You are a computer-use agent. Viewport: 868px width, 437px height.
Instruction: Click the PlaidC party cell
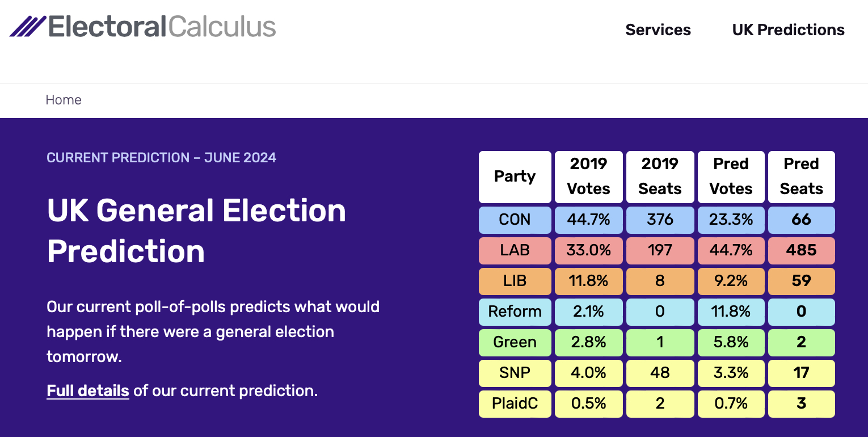click(x=515, y=404)
